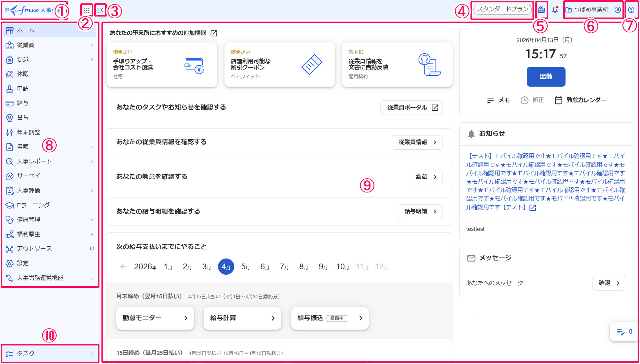Screen dimensions: 640x364
Task: Open the 店舗利用可能な割引クーポン card
Action: tap(280, 65)
